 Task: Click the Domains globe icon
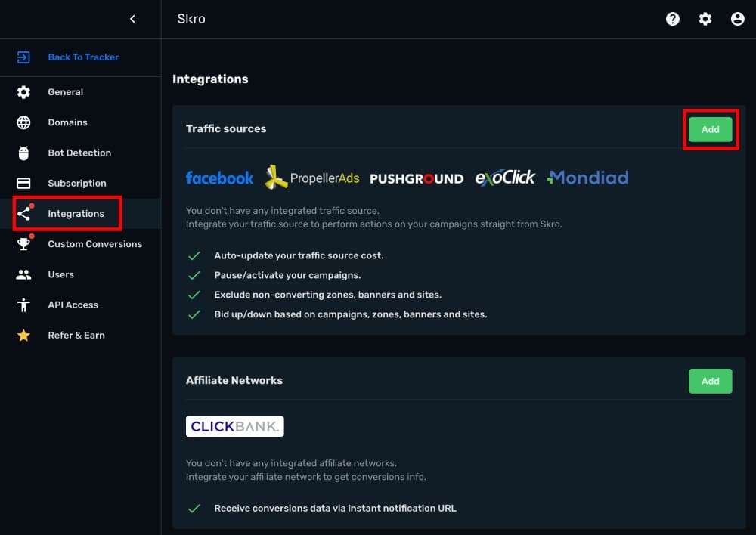tap(23, 122)
